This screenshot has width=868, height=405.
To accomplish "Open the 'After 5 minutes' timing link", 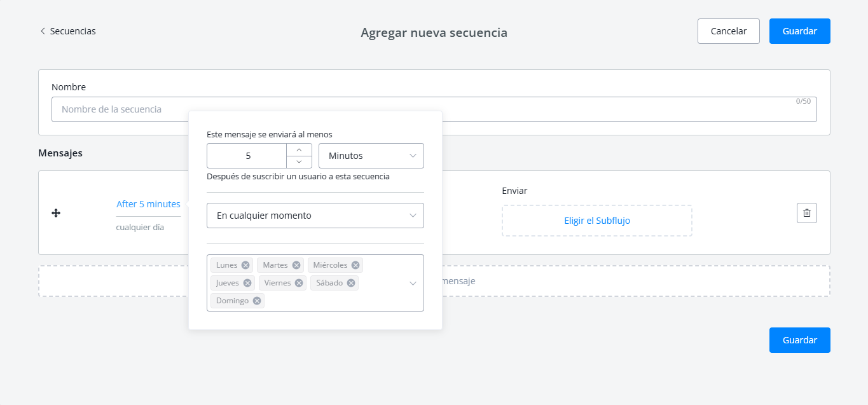I will coord(148,203).
